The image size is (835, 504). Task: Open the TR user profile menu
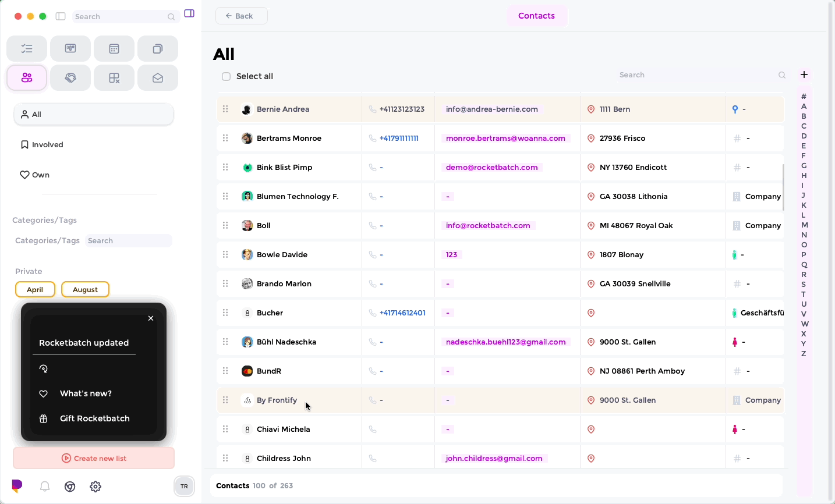click(184, 486)
